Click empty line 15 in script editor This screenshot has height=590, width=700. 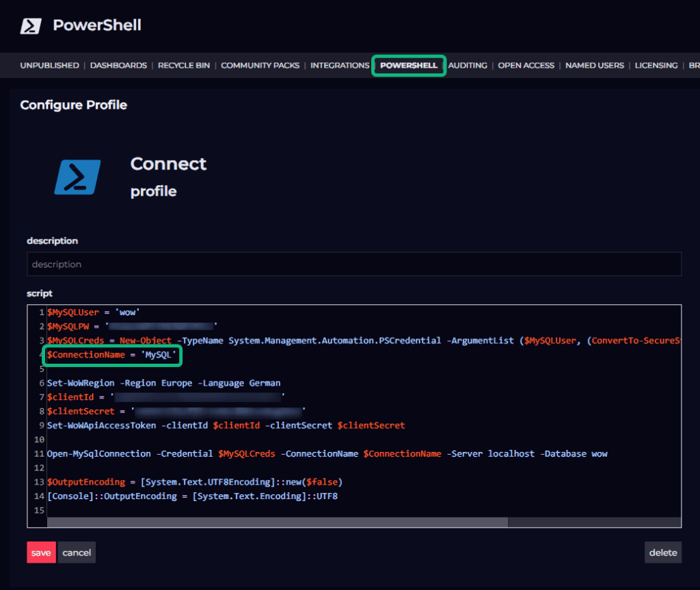click(x=364, y=510)
